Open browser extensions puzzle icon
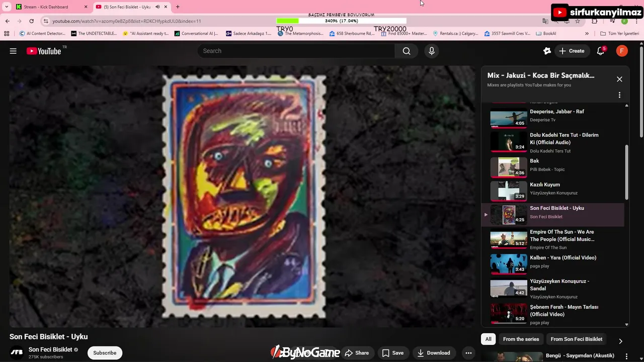The image size is (644, 362). (594, 21)
